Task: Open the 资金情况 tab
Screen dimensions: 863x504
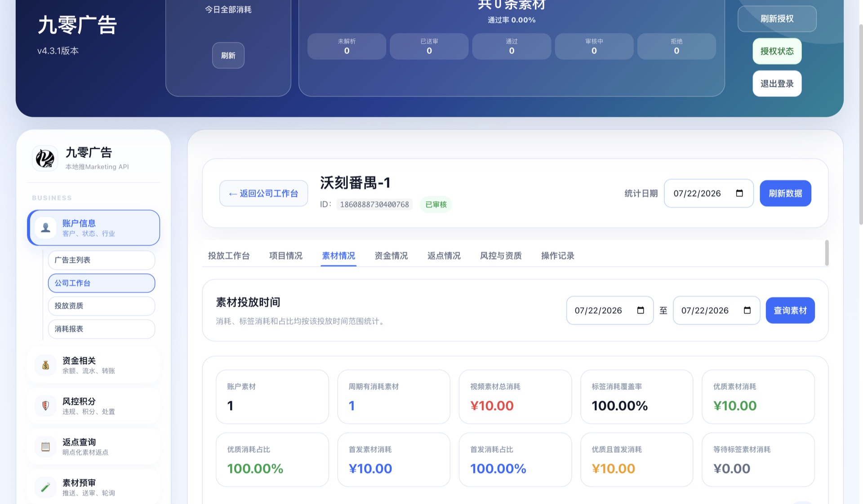Action: point(391,256)
